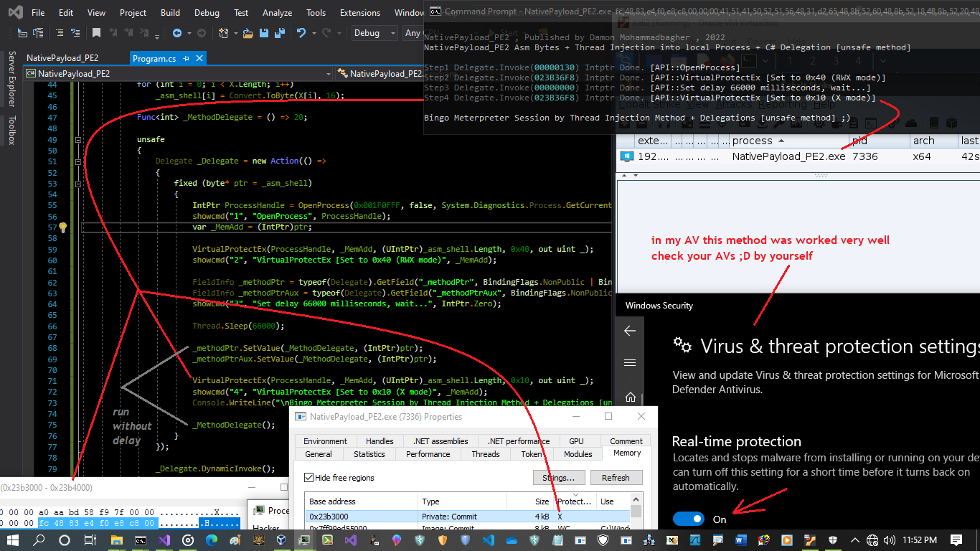
Task: Switch to the Modules tab in Properties
Action: (x=578, y=453)
